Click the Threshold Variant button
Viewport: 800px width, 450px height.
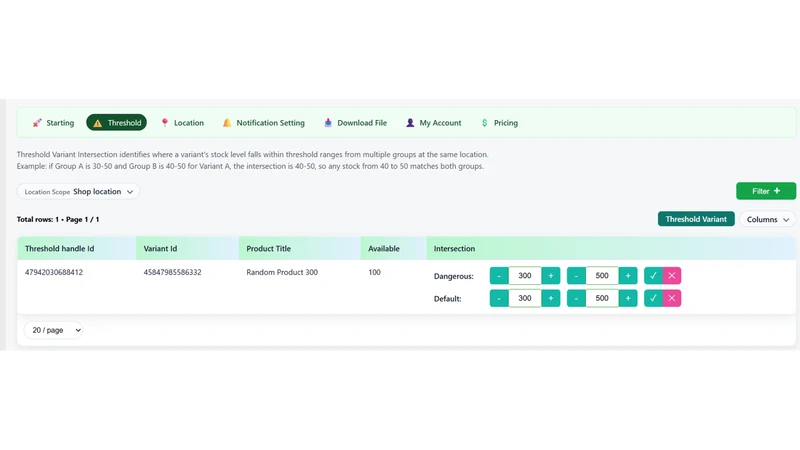(x=696, y=219)
